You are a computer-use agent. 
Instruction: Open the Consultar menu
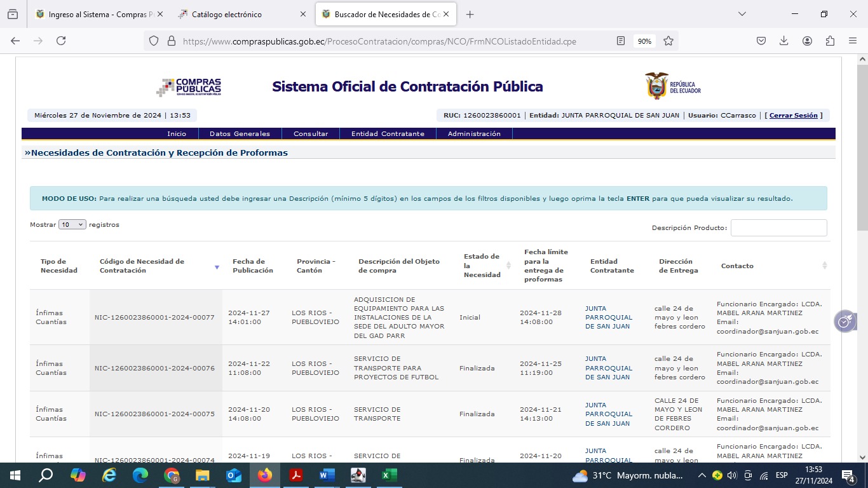[311, 133]
